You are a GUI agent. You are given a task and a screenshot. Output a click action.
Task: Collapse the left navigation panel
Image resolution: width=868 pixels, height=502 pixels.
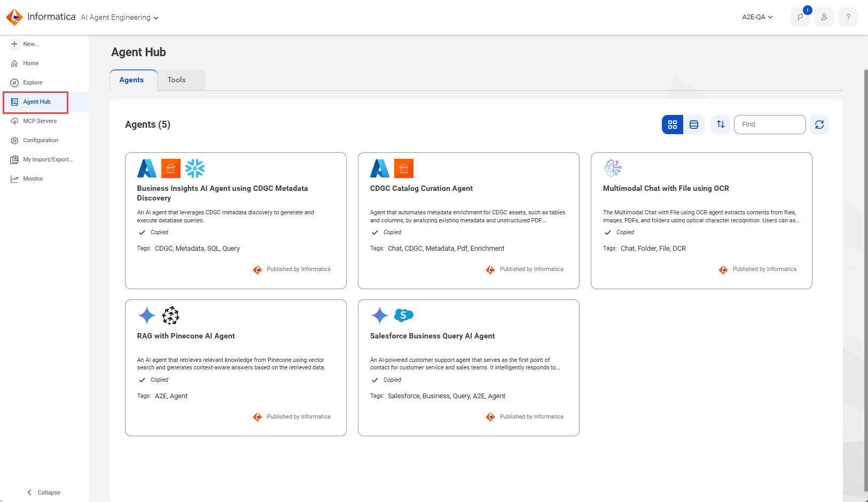click(x=44, y=492)
